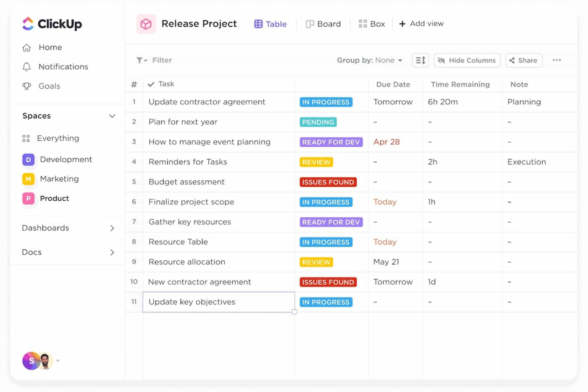Click PENDING status tag on row 2
This screenshot has width=588, height=392.
tap(318, 122)
